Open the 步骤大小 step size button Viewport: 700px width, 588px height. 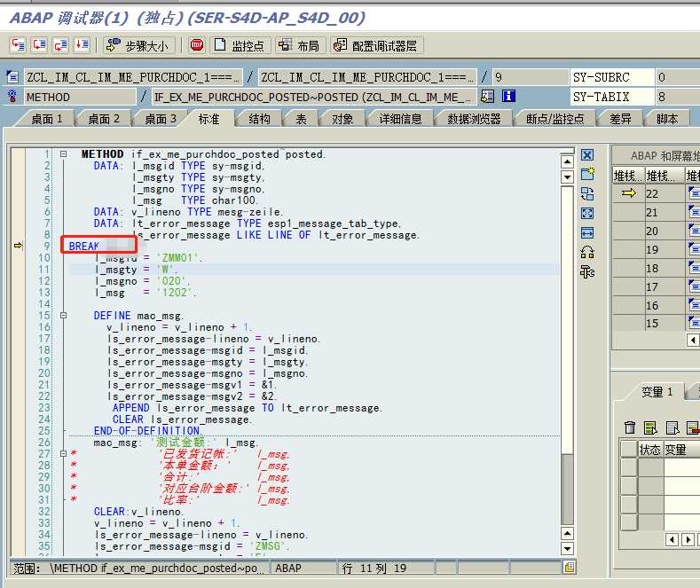click(138, 45)
